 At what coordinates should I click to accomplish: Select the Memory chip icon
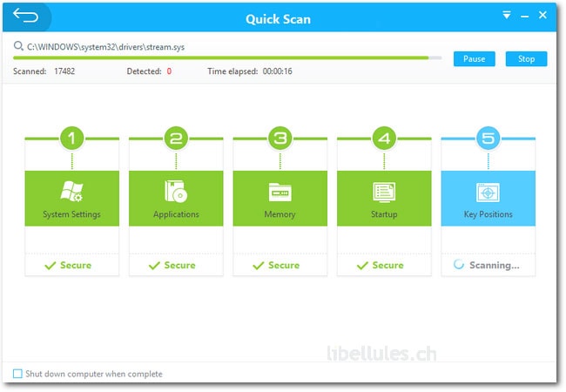[x=280, y=192]
